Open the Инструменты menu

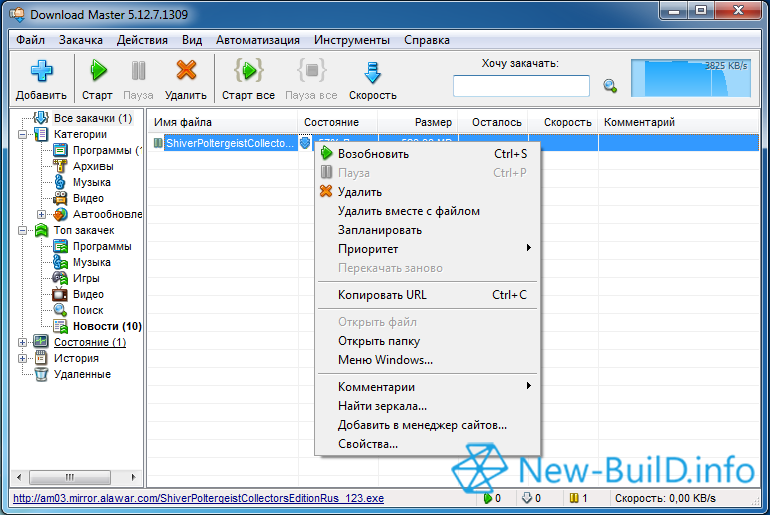[x=352, y=40]
